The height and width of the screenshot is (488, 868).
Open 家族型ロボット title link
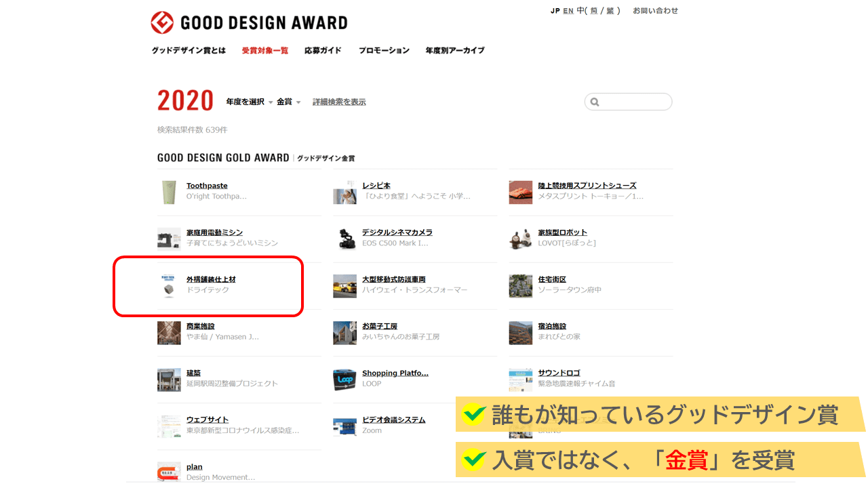[563, 232]
